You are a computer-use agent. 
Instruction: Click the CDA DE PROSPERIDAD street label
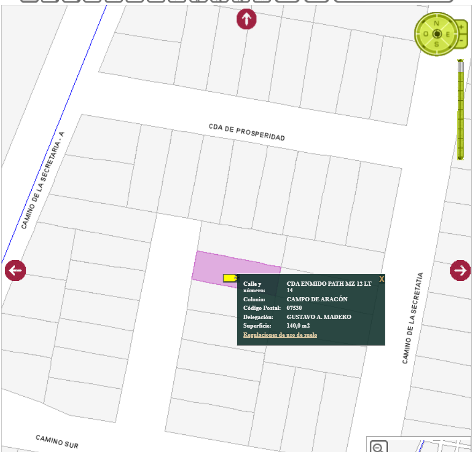[x=246, y=132]
